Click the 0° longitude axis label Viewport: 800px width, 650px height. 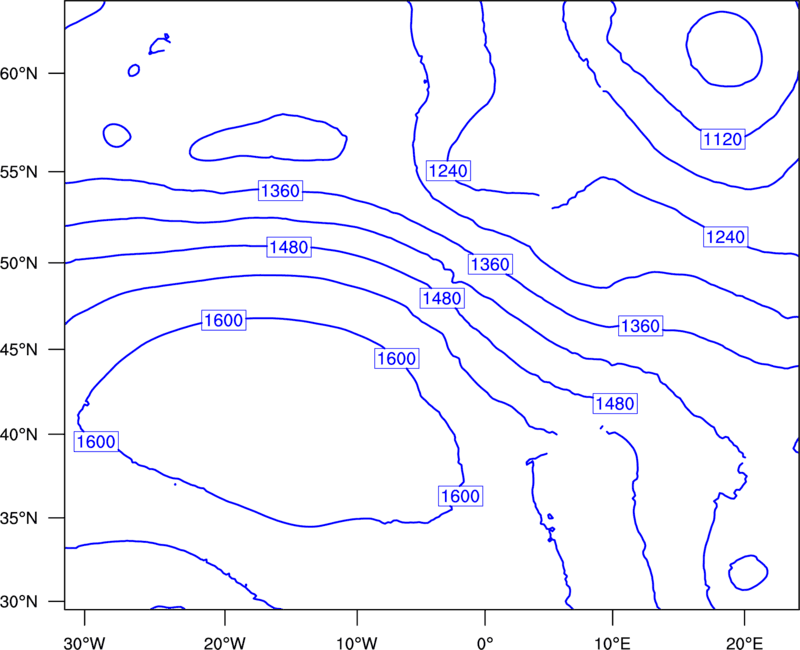click(x=485, y=643)
